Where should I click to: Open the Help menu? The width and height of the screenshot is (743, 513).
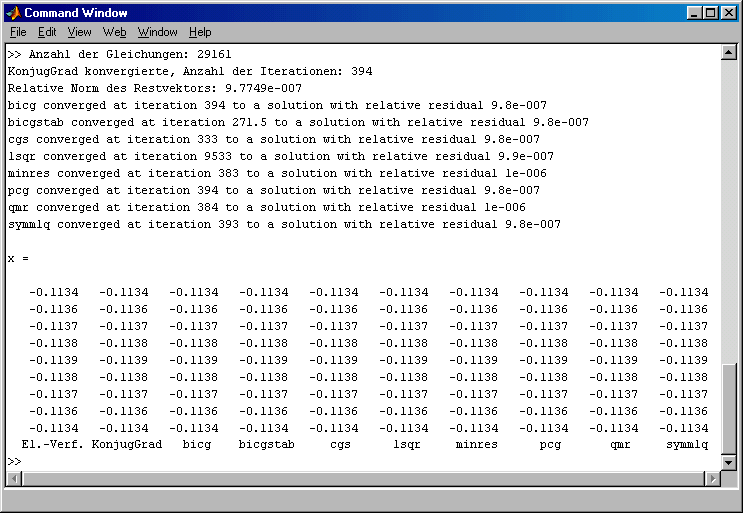click(x=200, y=32)
